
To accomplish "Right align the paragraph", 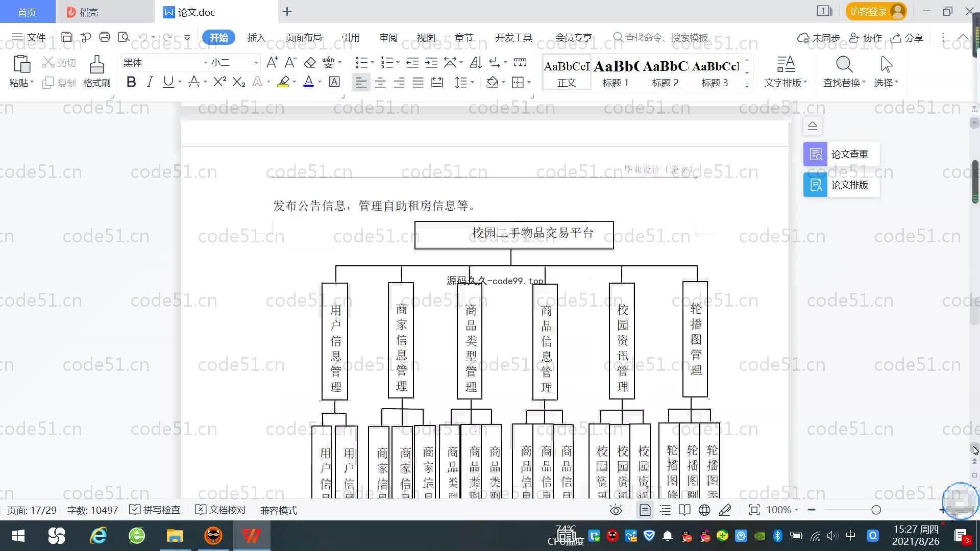I will tap(399, 82).
